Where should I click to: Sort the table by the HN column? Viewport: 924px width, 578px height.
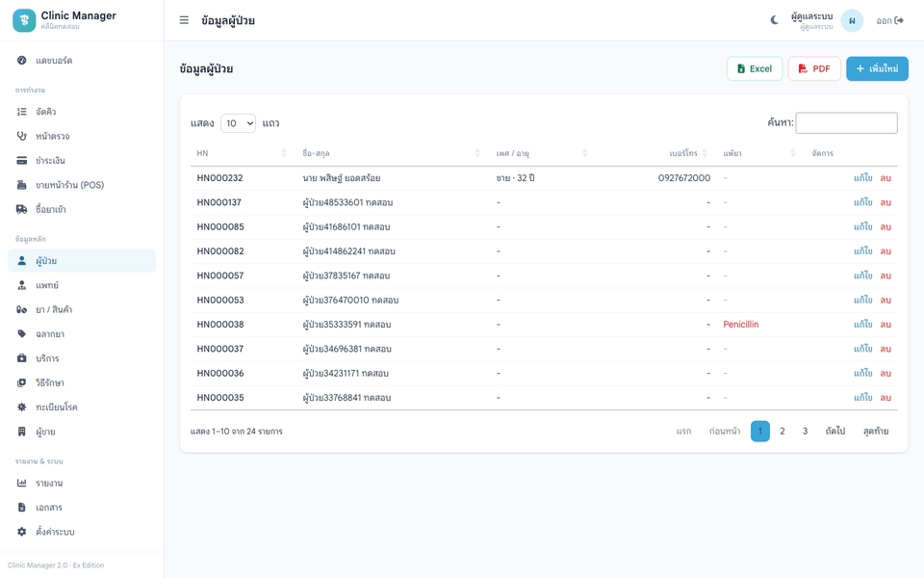(x=241, y=153)
